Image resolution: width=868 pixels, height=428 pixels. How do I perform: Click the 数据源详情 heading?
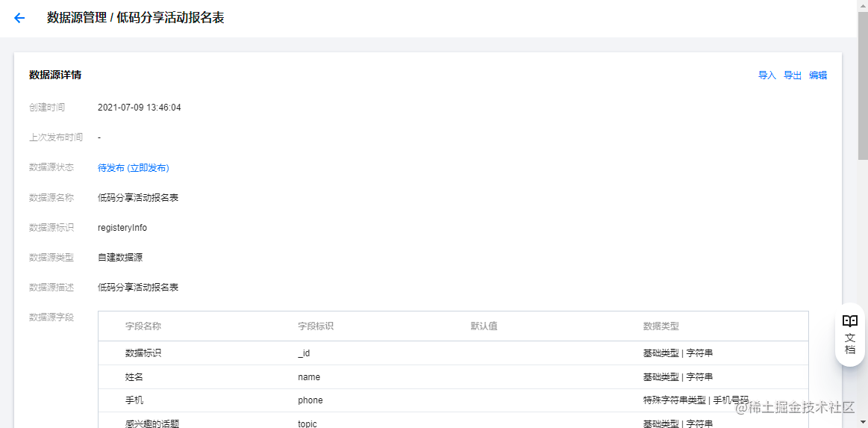coord(55,75)
